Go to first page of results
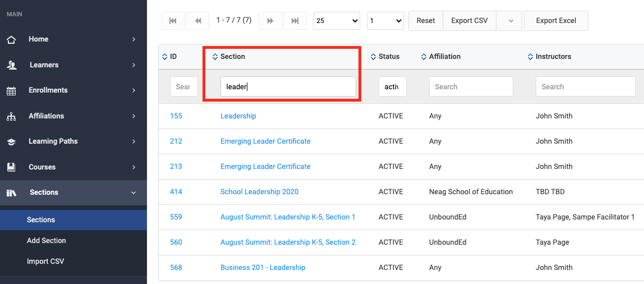This screenshot has height=284, width=644. point(173,21)
